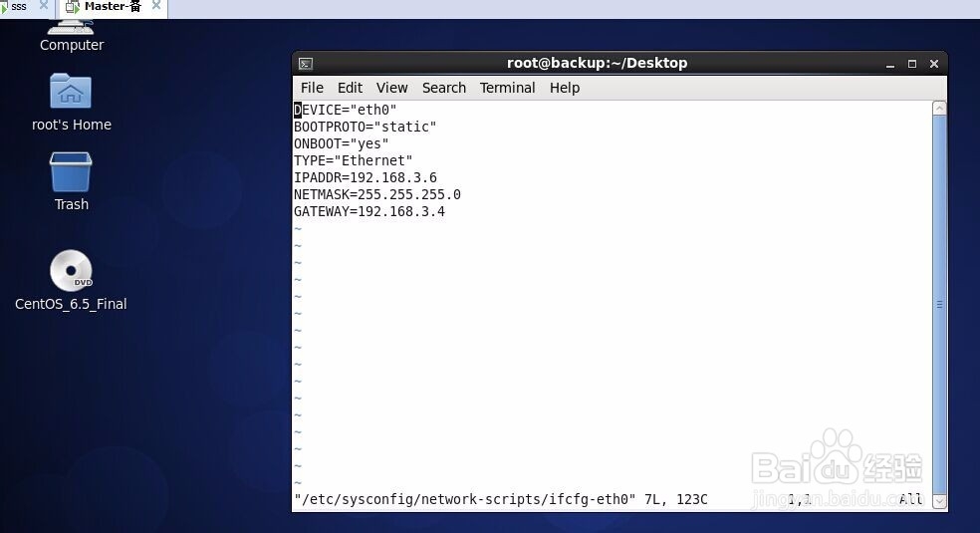The height and width of the screenshot is (533, 980).
Task: Open the View menu in terminal
Action: pyautogui.click(x=391, y=88)
